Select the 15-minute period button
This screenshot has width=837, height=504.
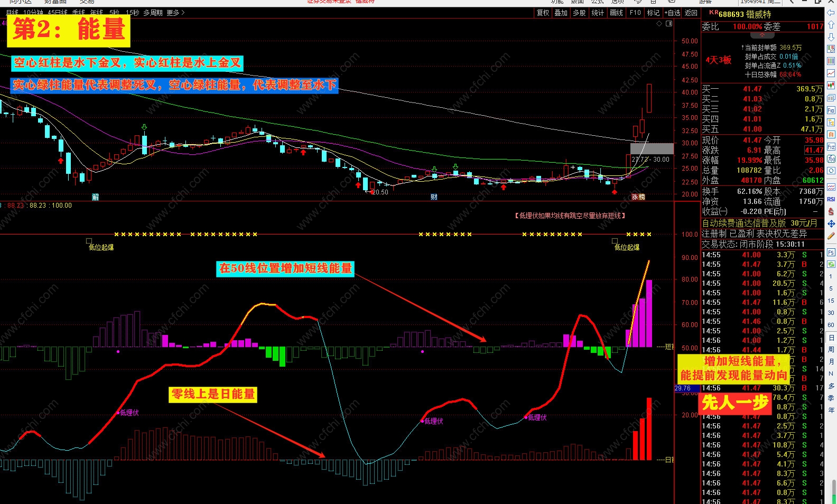click(831, 301)
